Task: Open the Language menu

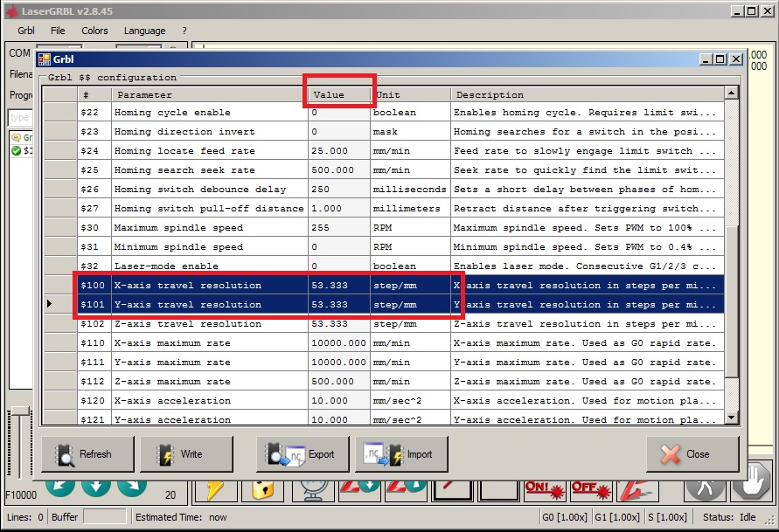Action: pos(144,31)
